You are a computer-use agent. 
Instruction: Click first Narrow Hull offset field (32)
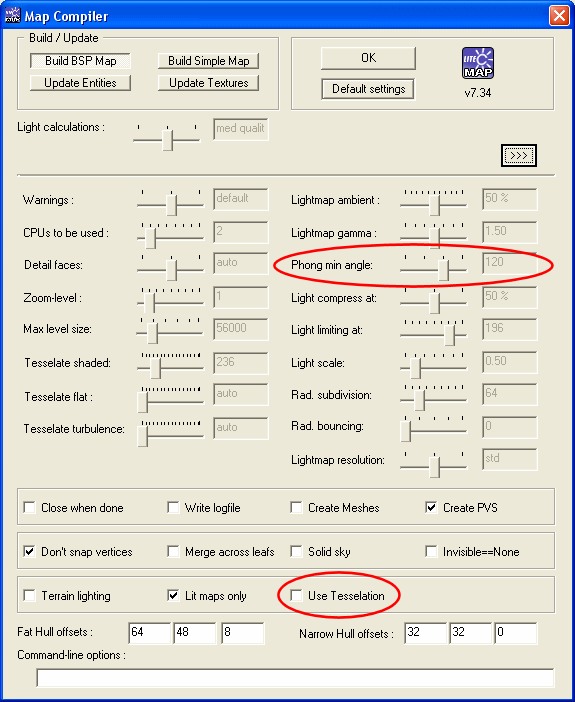pos(425,633)
